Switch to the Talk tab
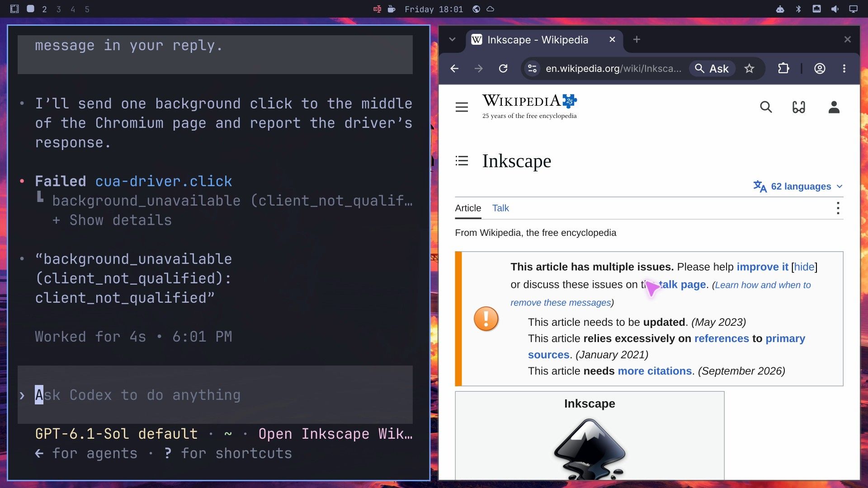This screenshot has width=868, height=488. (x=500, y=208)
